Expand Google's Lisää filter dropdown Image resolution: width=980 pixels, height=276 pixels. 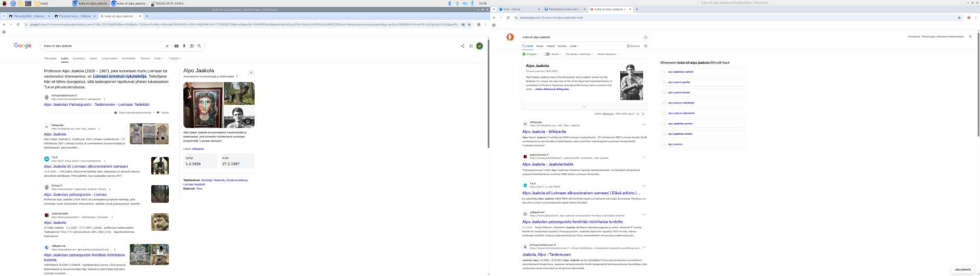coord(158,58)
